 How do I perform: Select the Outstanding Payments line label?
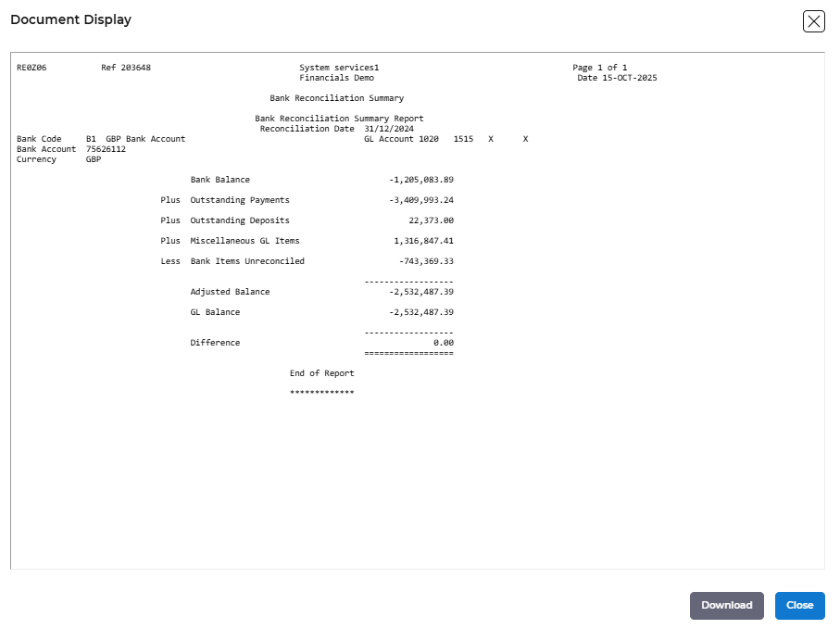(240, 200)
